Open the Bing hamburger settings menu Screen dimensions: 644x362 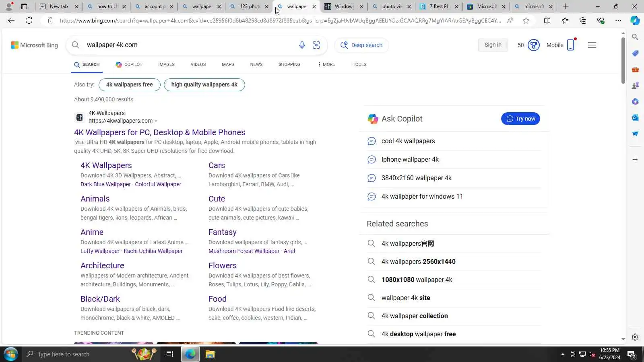coord(592,45)
